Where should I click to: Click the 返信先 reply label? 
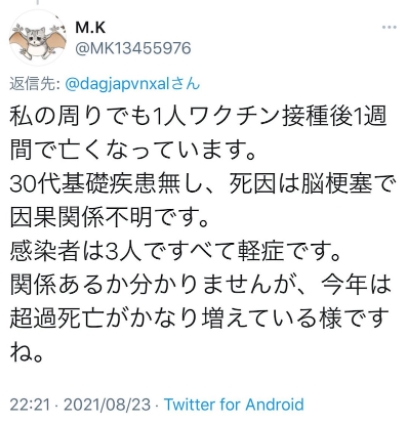click(x=34, y=83)
